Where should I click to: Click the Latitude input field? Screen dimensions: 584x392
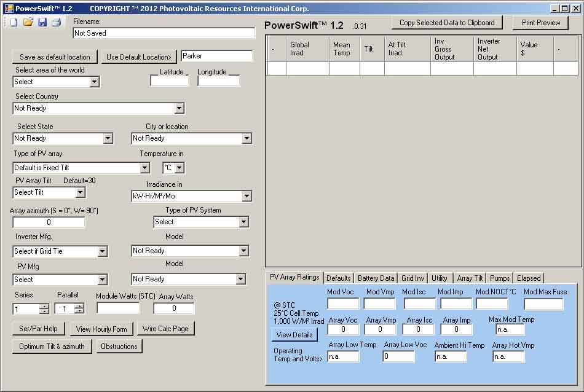[170, 80]
